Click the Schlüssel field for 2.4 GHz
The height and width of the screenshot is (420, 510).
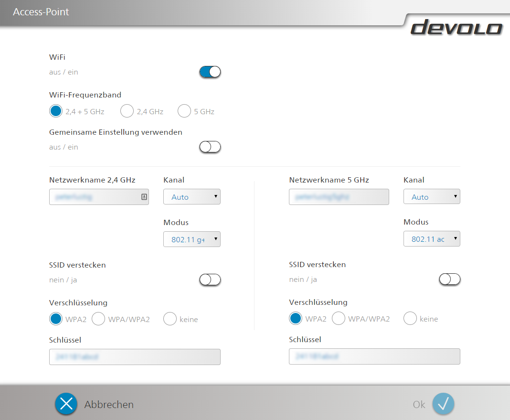pos(135,357)
